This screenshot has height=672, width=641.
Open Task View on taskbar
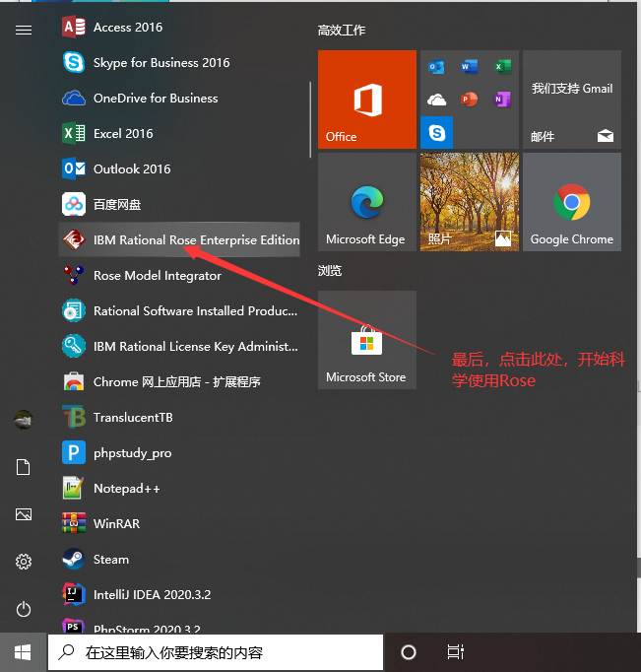[x=455, y=652]
